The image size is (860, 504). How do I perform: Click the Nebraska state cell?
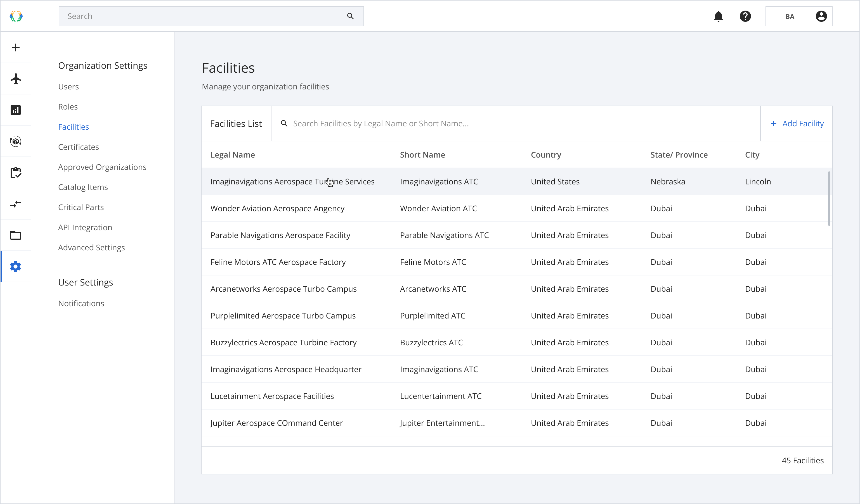(x=668, y=181)
